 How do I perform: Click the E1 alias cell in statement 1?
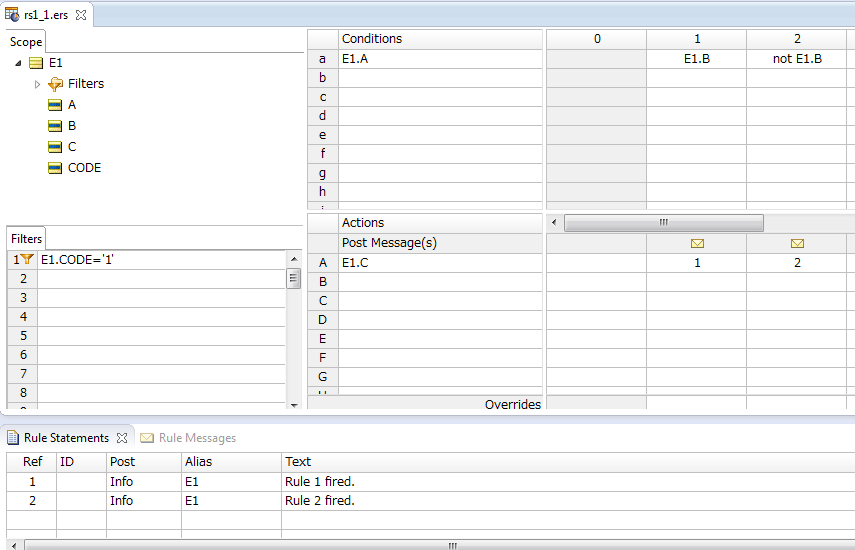click(x=231, y=482)
